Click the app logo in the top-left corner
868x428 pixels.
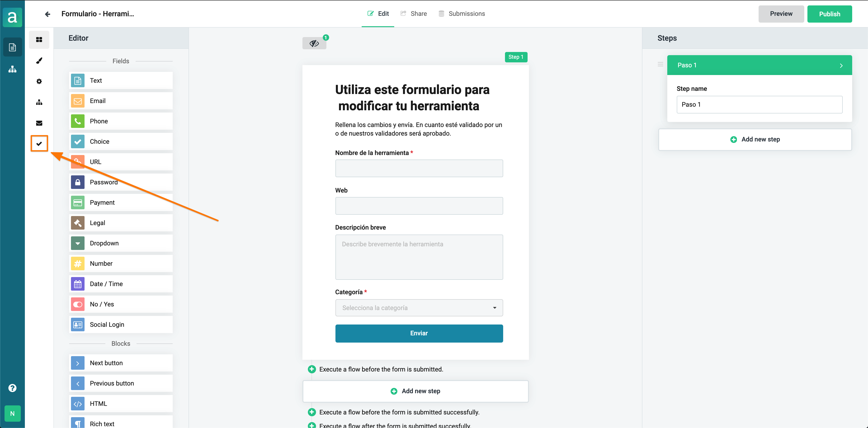12,17
